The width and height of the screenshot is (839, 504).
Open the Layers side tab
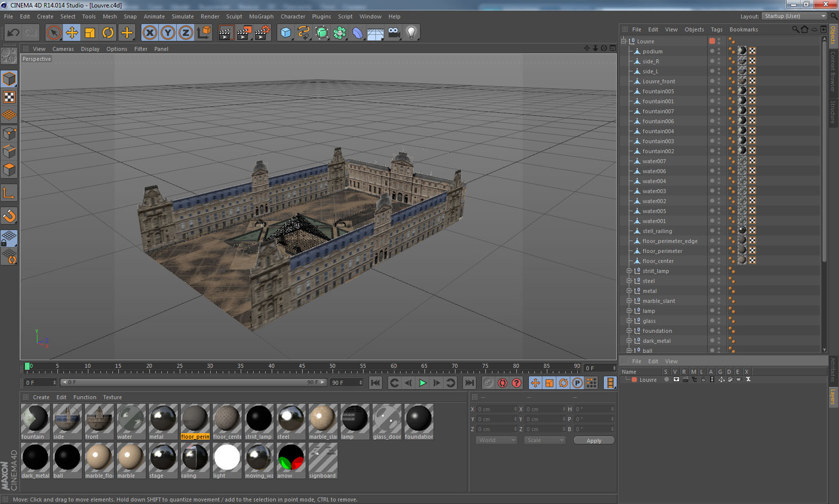[x=833, y=397]
